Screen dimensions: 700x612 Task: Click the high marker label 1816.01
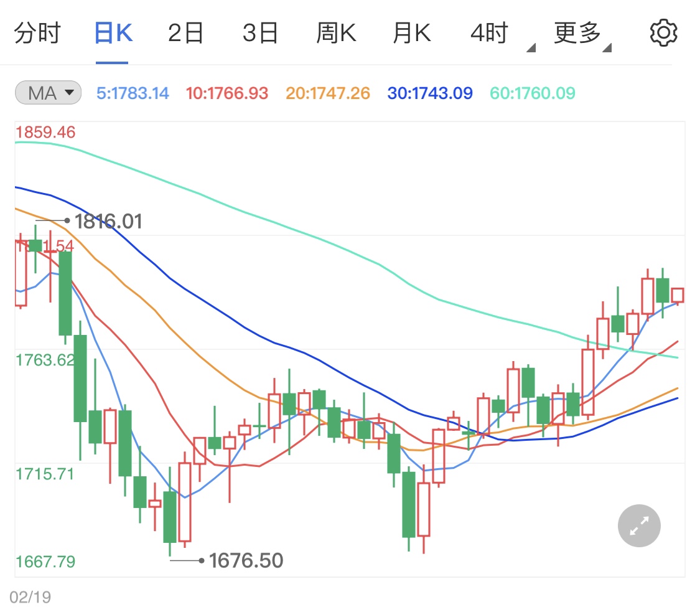[x=108, y=221]
